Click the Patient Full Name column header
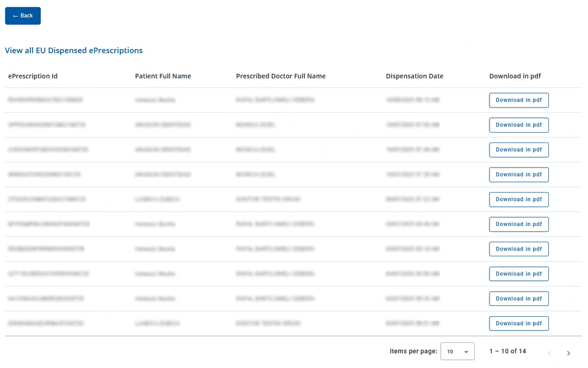Screen dimensions: 588x368 pyautogui.click(x=163, y=76)
